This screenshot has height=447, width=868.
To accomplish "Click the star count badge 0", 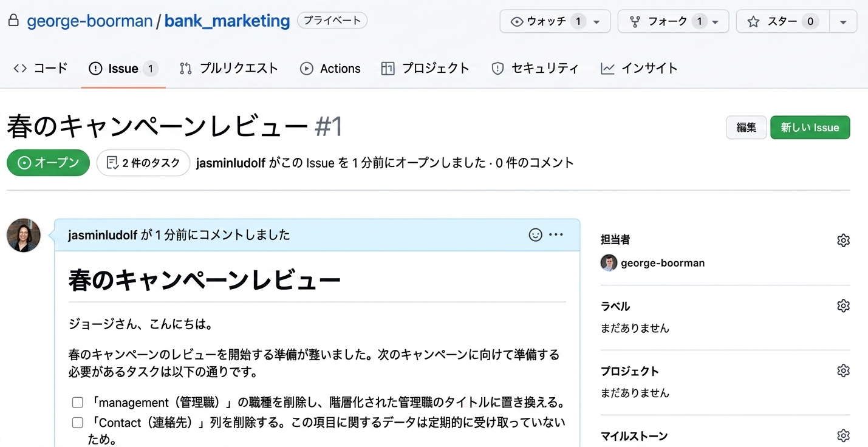I will (x=810, y=21).
